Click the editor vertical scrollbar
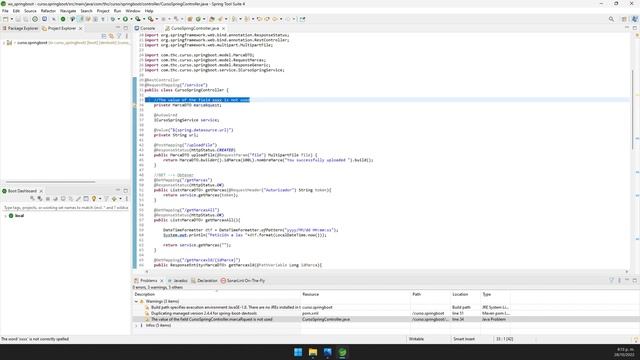Viewport: 640px width, 360px height. click(x=632, y=110)
